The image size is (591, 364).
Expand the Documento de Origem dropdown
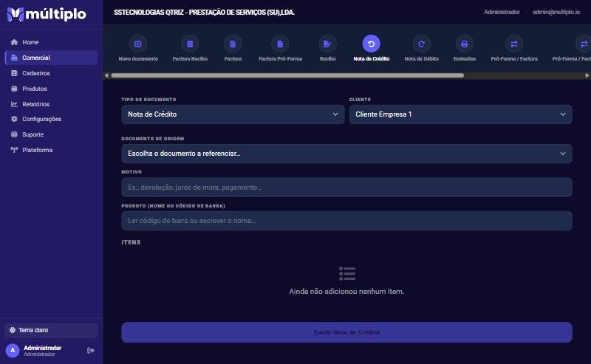tap(346, 154)
